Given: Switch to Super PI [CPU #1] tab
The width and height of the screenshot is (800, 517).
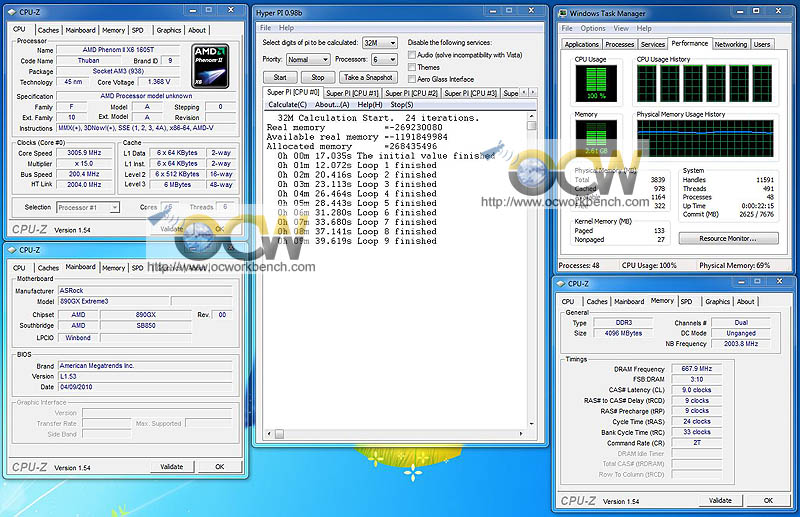Looking at the screenshot, I should point(353,93).
